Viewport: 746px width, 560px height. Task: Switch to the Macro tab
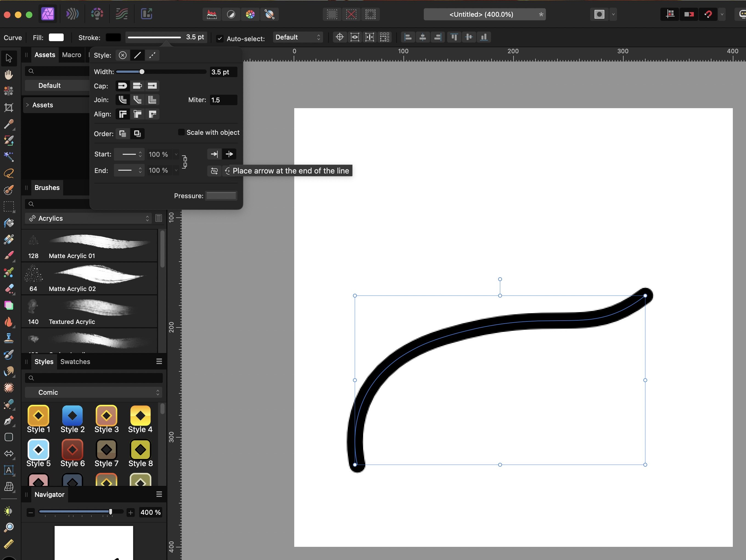click(71, 55)
